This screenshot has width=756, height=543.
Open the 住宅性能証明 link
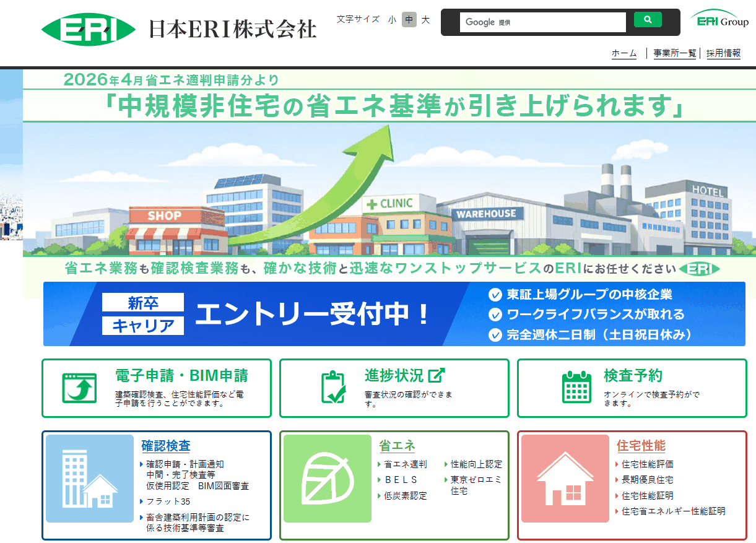pos(648,496)
